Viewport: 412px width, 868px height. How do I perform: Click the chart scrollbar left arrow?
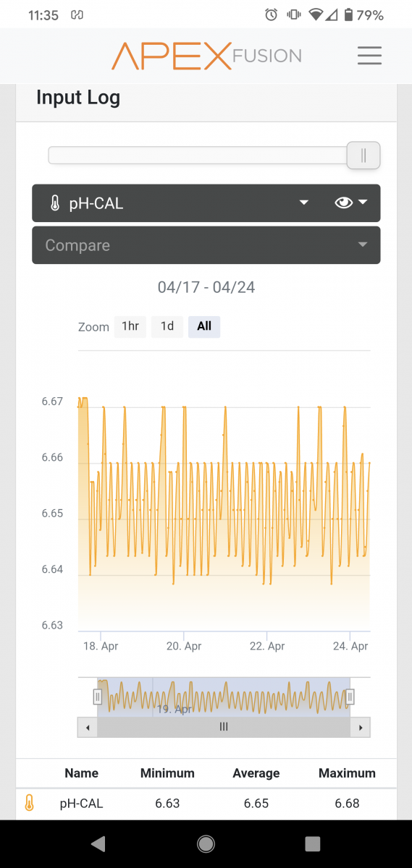[x=87, y=727]
